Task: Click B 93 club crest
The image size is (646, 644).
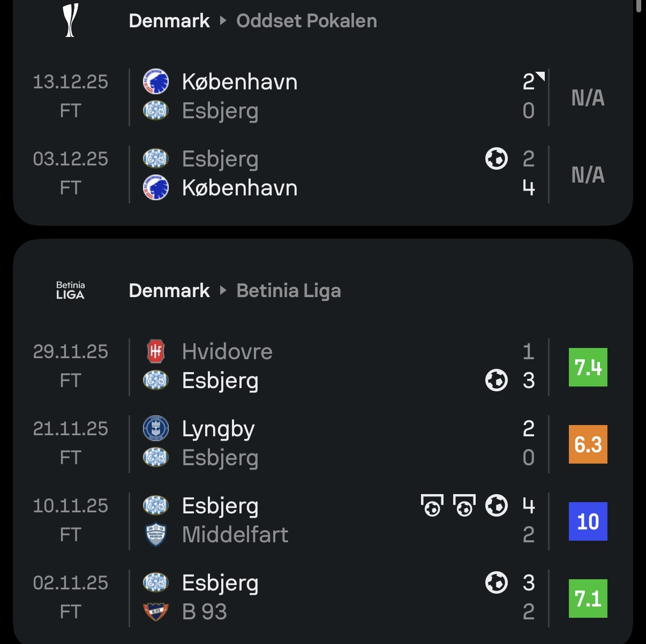Action: [x=156, y=612]
